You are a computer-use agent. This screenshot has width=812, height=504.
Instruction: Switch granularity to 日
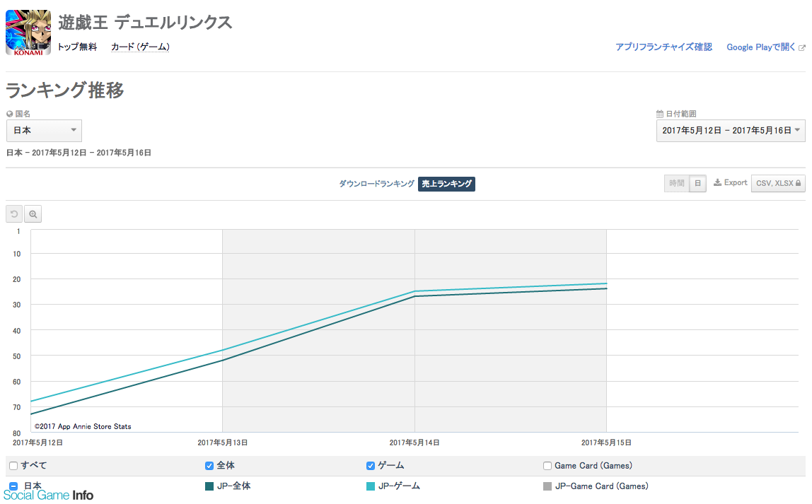click(x=697, y=183)
